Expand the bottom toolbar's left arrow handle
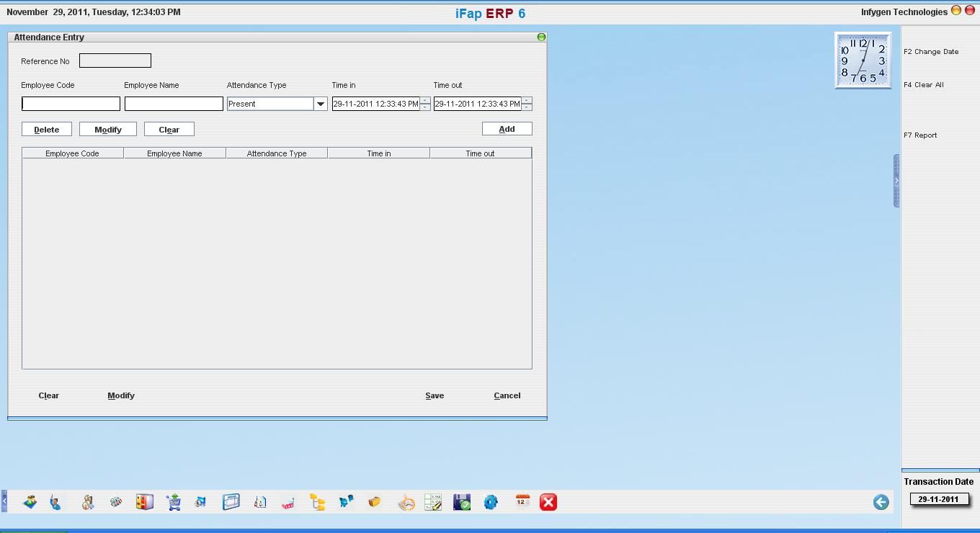Screen dimensions: 980x533 [x=4, y=501]
